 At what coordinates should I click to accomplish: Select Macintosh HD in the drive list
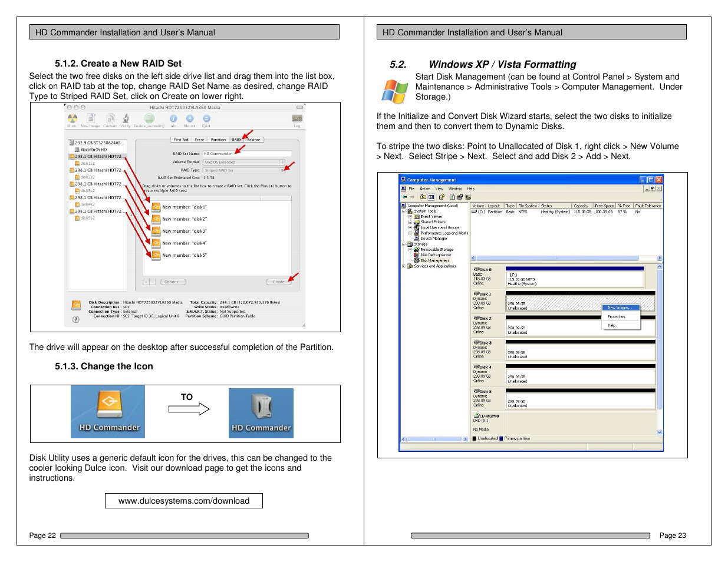tap(91, 150)
